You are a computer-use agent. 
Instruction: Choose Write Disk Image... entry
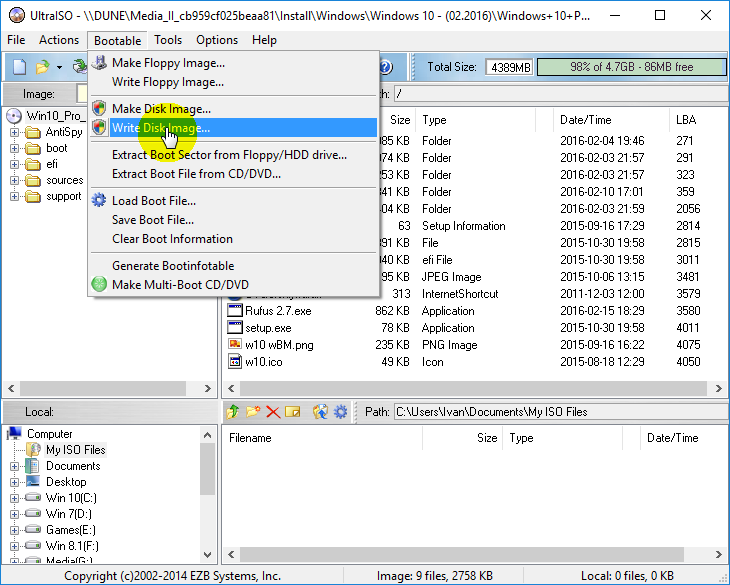234,128
